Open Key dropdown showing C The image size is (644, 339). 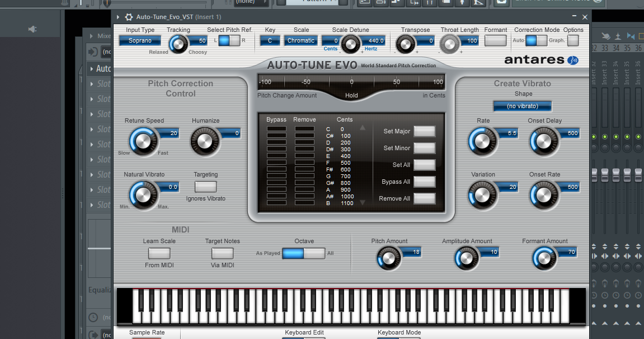click(x=270, y=40)
